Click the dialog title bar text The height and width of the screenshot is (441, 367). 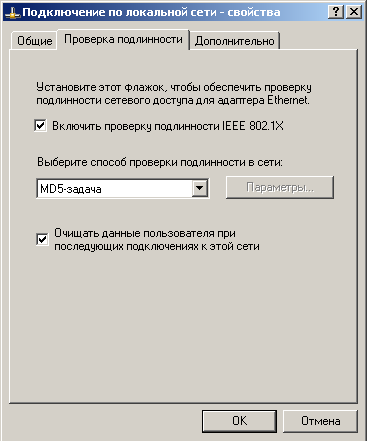tap(151, 12)
